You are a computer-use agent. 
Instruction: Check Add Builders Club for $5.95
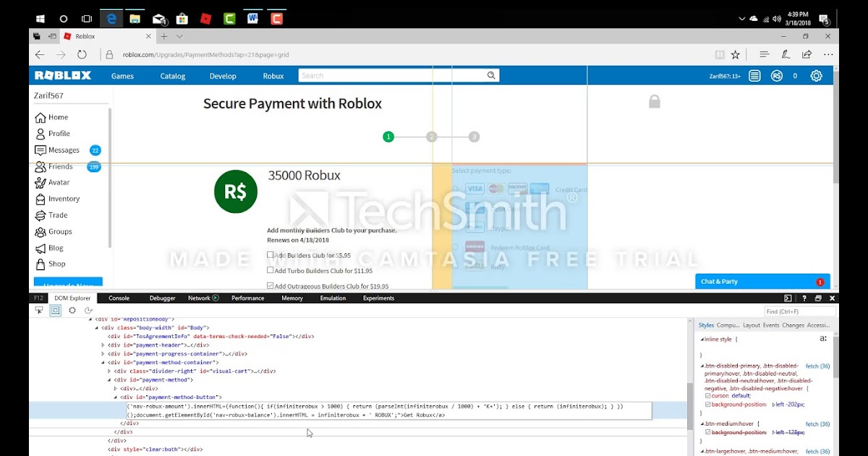[x=271, y=255]
